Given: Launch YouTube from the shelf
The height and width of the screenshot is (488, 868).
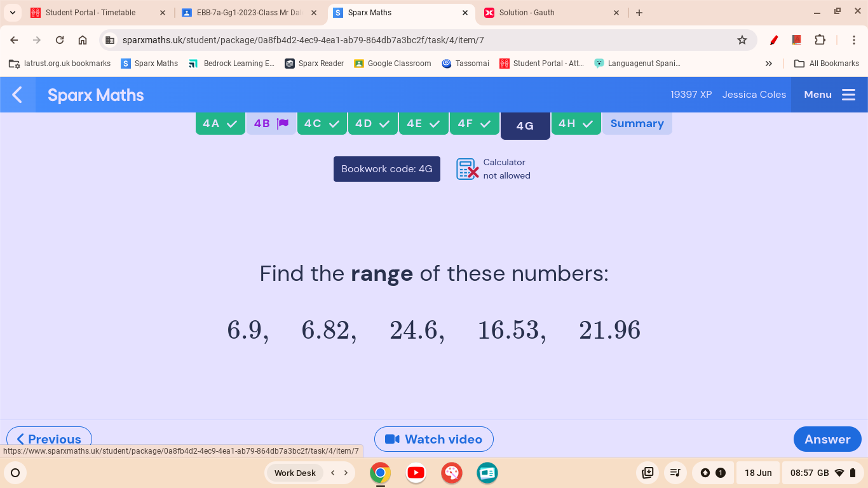Looking at the screenshot, I should (x=416, y=473).
